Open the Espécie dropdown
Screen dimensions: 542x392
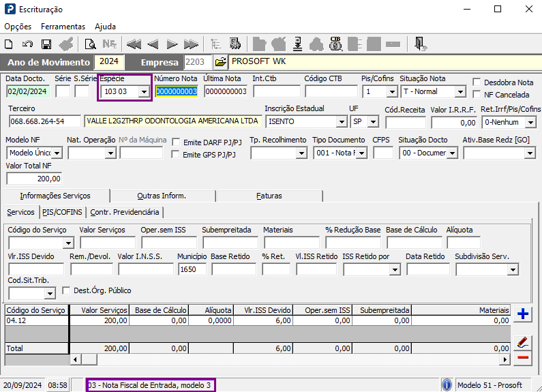144,91
